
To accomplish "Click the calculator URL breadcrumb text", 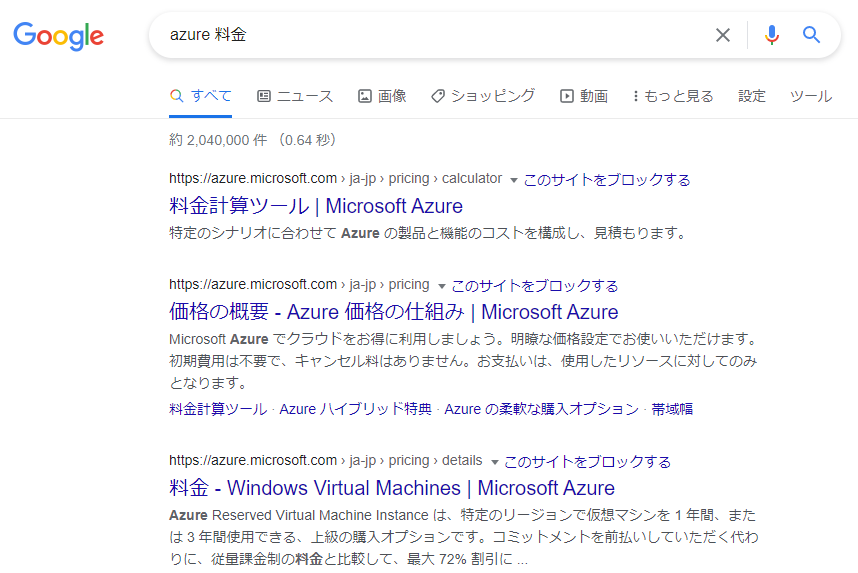I will [335, 178].
